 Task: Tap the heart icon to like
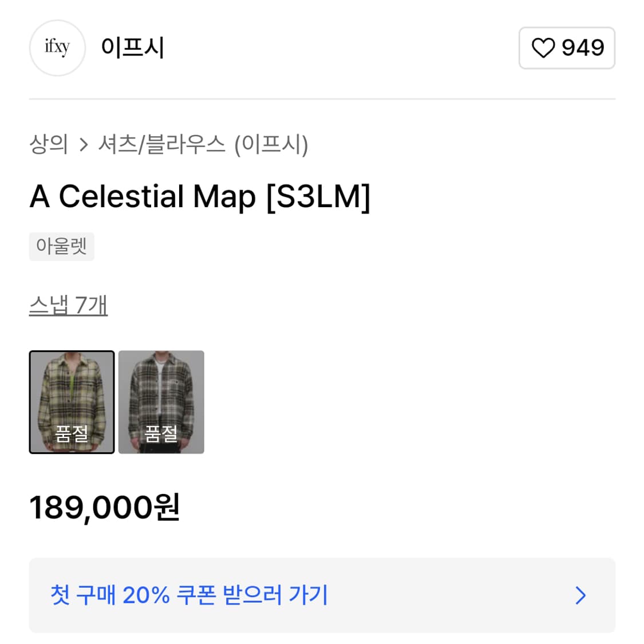pyautogui.click(x=543, y=48)
